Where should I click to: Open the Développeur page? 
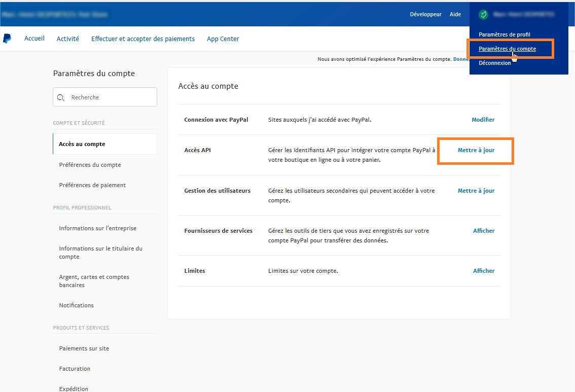(426, 14)
